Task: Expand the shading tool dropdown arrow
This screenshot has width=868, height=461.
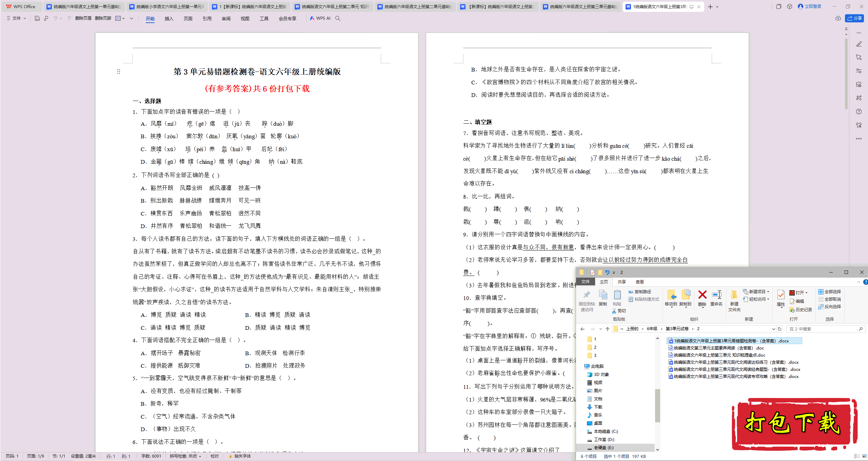Action: [123, 18]
